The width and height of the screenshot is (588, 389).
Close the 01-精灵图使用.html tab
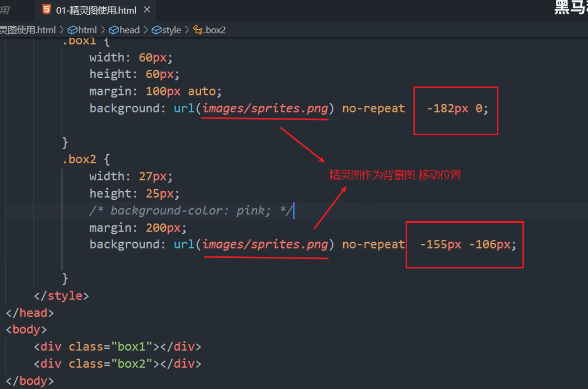click(x=147, y=10)
